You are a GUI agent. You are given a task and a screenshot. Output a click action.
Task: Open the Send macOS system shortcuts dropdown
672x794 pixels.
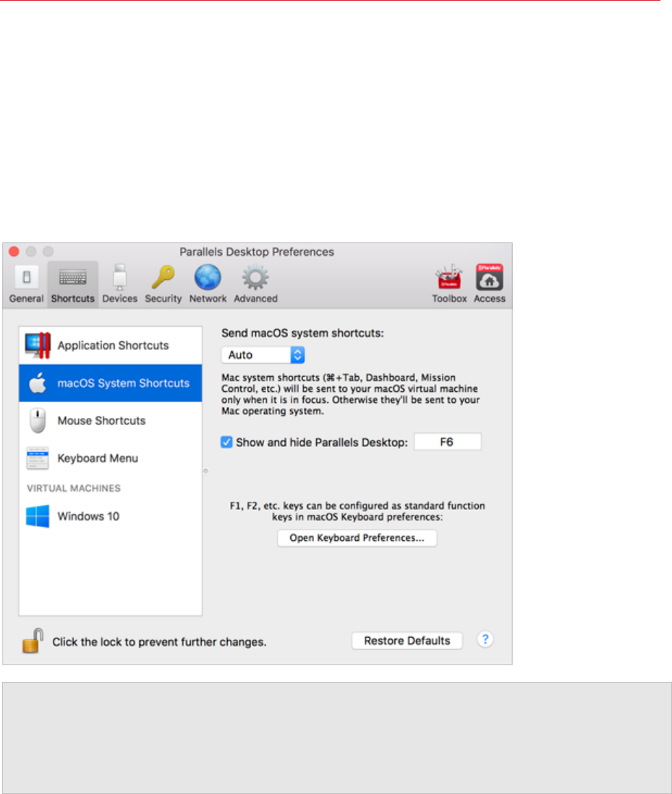pyautogui.click(x=263, y=355)
